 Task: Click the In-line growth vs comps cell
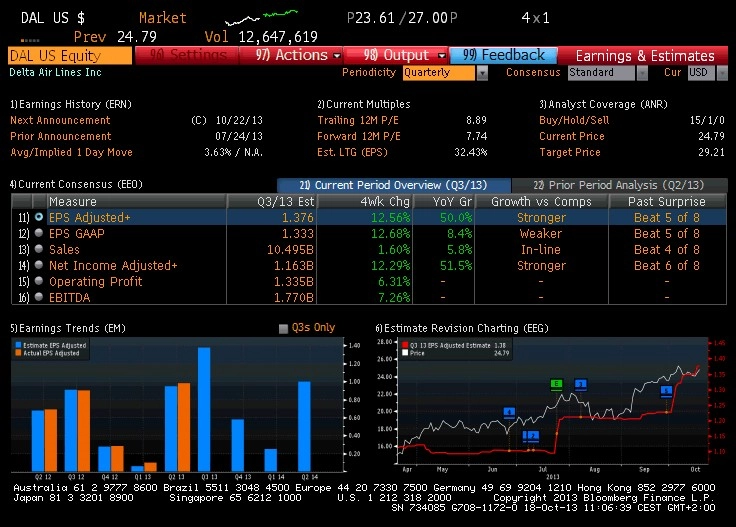coord(541,250)
